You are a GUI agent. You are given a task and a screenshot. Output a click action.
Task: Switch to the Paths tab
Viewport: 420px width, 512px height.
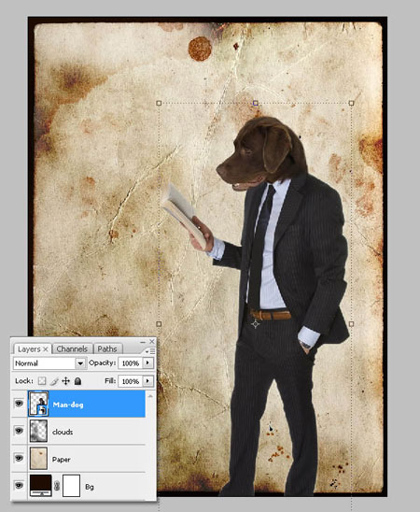(107, 349)
